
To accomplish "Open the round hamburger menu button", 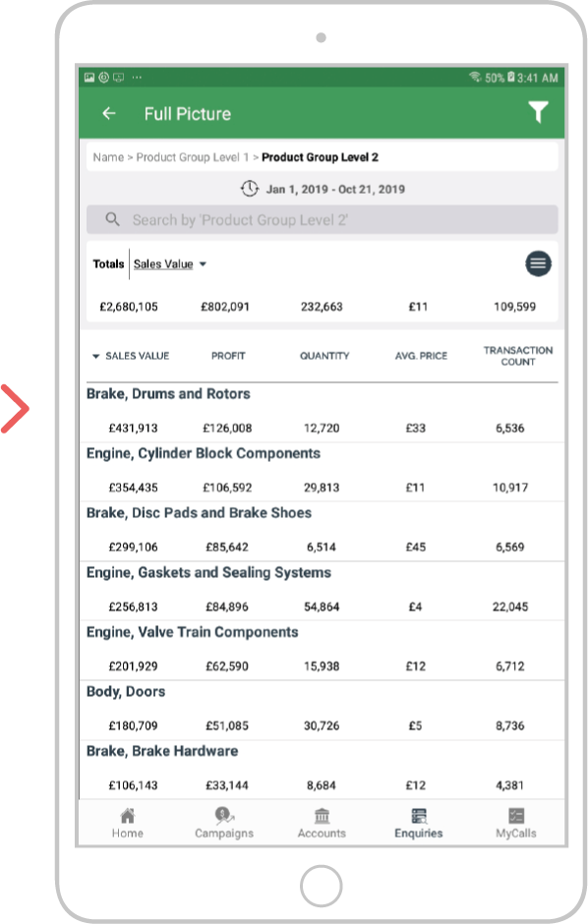I will (538, 263).
